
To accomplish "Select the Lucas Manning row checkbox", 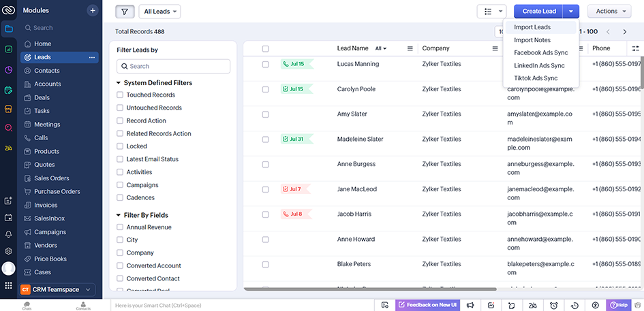I will pos(266,64).
